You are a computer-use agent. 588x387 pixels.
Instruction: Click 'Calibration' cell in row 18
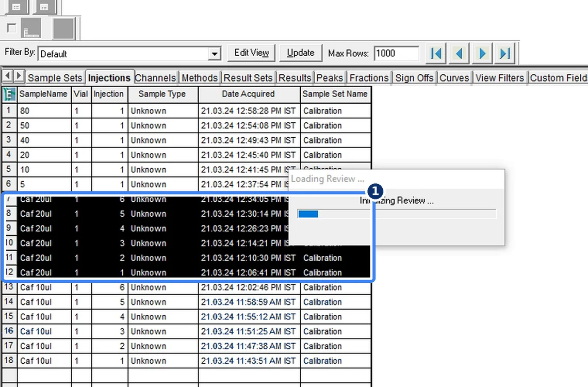[x=335, y=361]
